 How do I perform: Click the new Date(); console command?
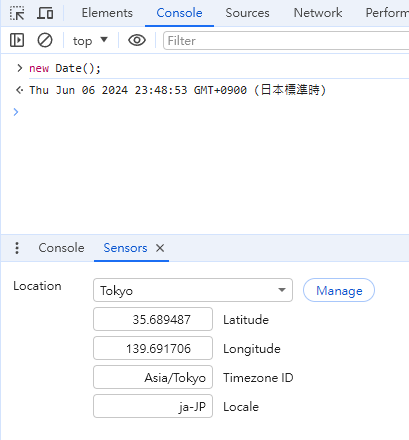click(x=65, y=68)
